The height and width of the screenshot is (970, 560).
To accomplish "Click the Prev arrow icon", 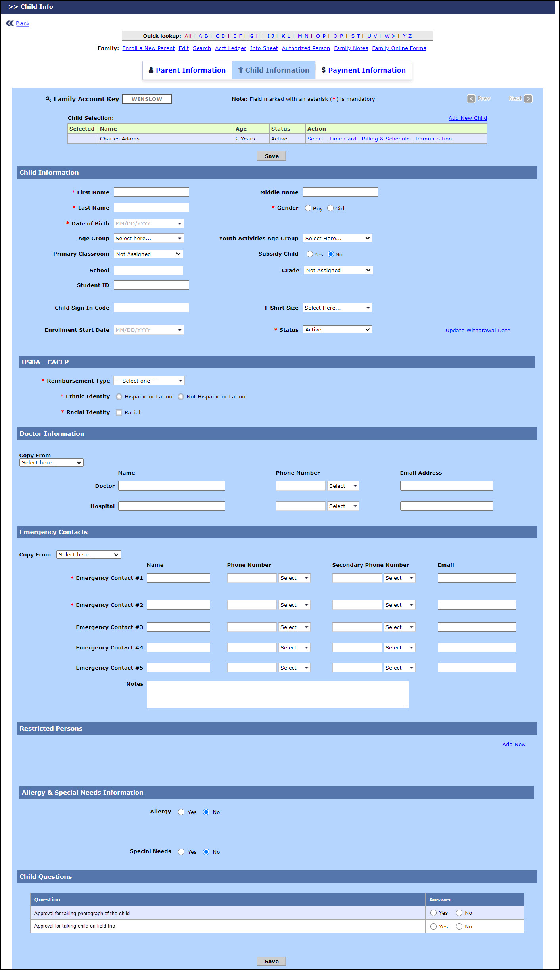I will pyautogui.click(x=471, y=99).
